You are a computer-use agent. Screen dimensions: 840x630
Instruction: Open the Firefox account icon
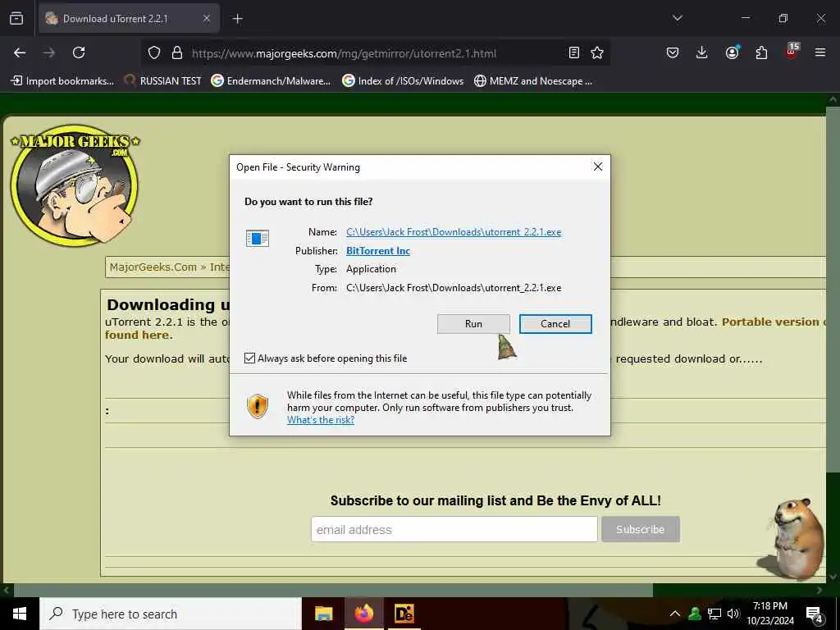pyautogui.click(x=732, y=52)
